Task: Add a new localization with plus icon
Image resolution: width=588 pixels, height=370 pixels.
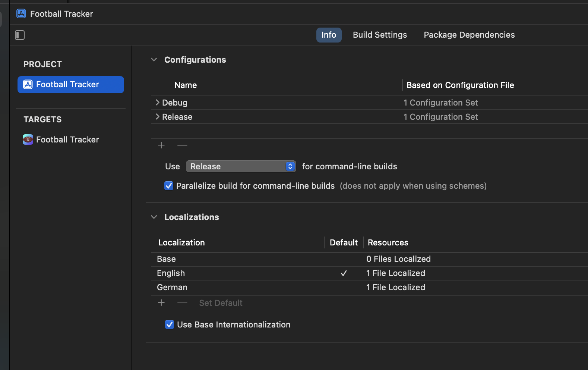Action: point(161,303)
